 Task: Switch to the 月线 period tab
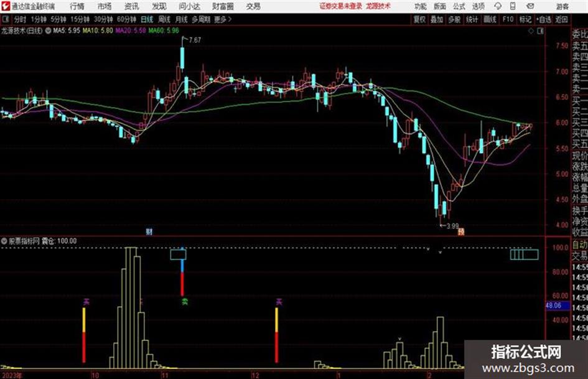coord(181,19)
